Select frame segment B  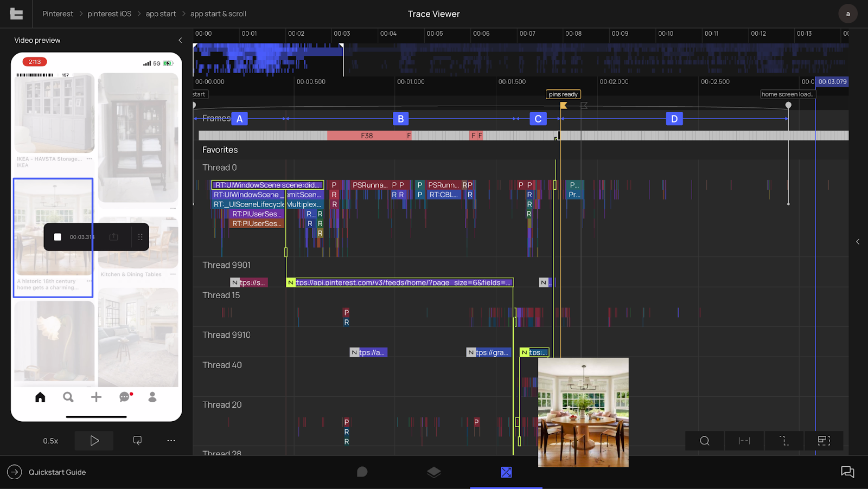tap(400, 119)
